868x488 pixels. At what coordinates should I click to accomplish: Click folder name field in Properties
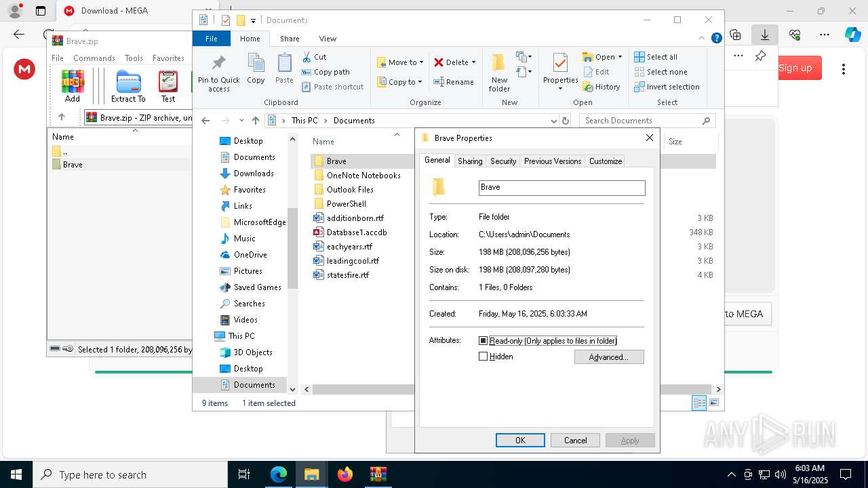coord(561,188)
